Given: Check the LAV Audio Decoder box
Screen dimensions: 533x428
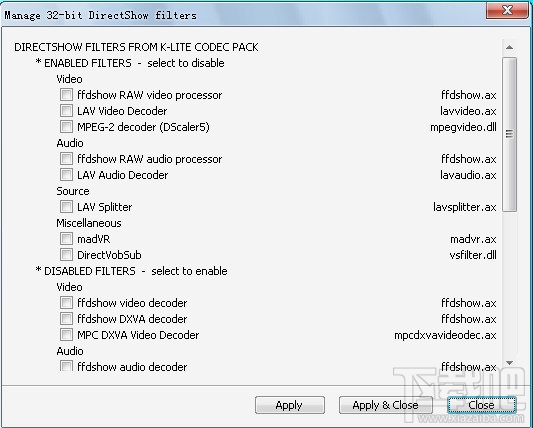Looking at the screenshot, I should tap(66, 174).
